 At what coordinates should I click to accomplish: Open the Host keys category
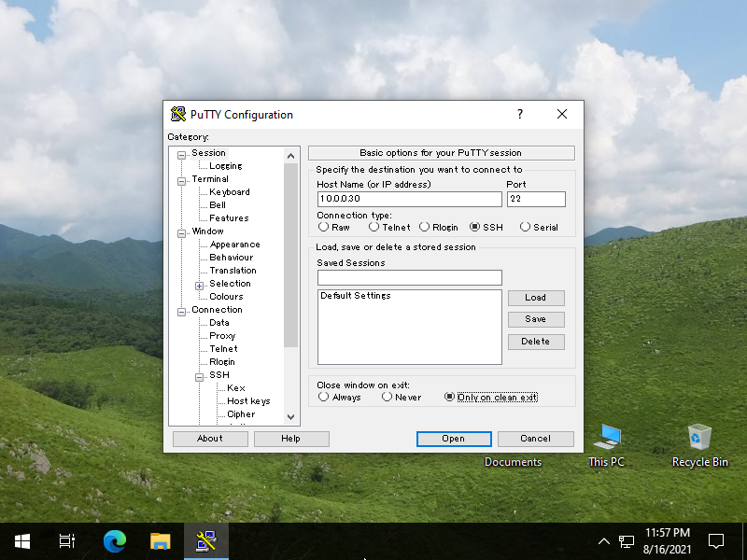click(x=248, y=401)
